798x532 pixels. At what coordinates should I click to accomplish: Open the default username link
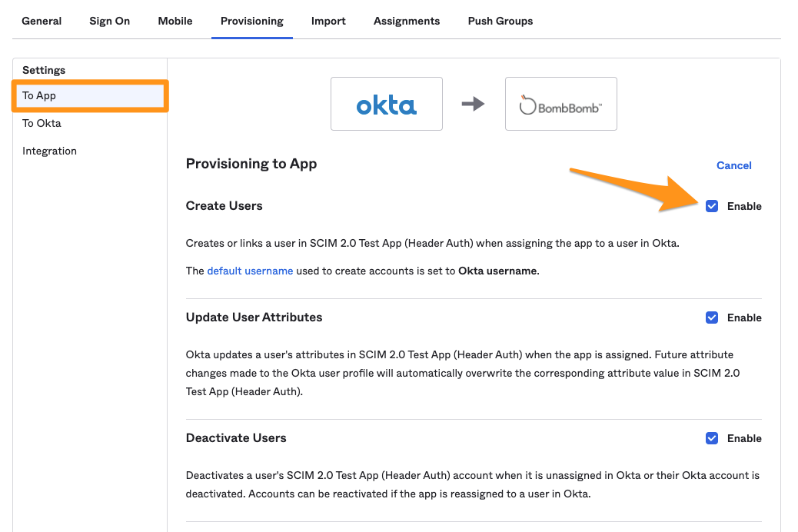point(249,271)
